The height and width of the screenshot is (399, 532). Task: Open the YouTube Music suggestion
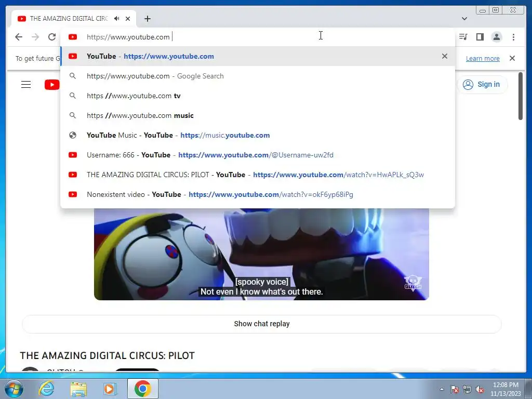[x=258, y=135]
